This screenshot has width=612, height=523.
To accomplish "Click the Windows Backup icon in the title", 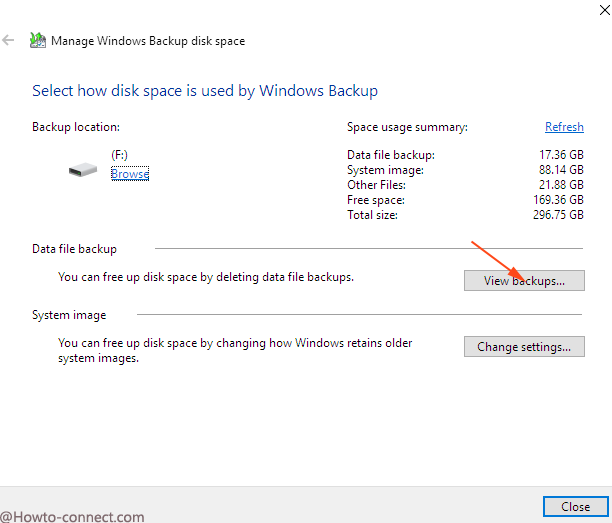I will coord(38,40).
